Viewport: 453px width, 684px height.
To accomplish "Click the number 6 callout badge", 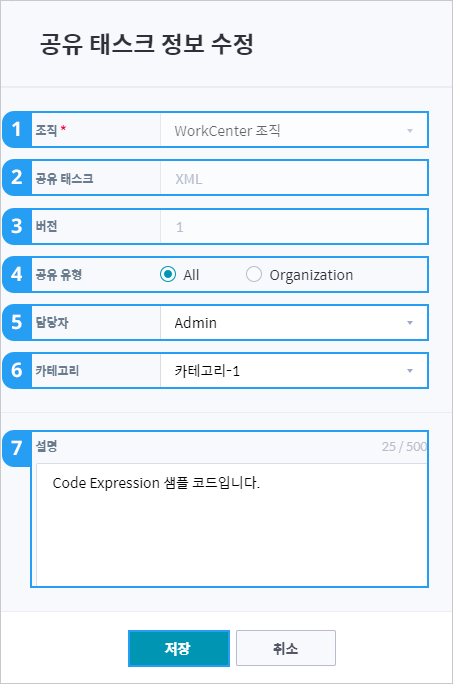I will pos(17,370).
